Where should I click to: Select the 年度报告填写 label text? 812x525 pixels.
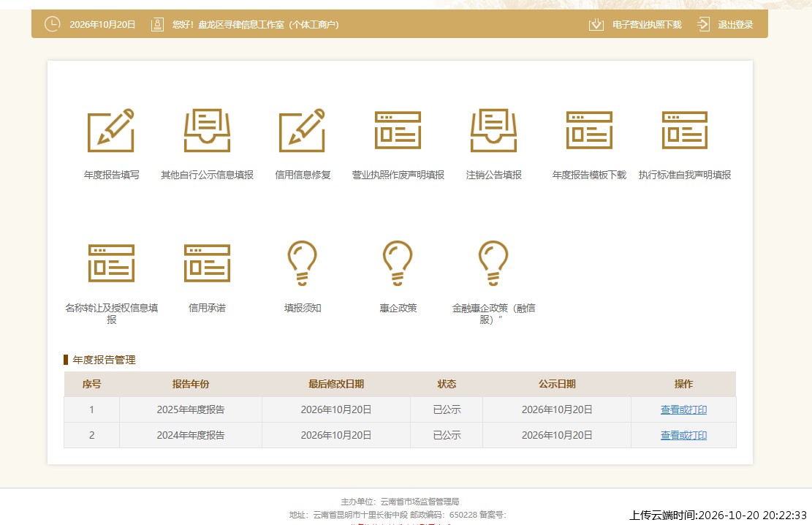[x=111, y=175]
